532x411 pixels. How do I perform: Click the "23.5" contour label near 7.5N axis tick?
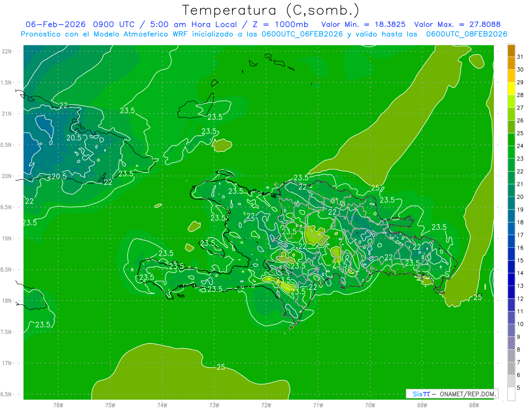coord(43,325)
